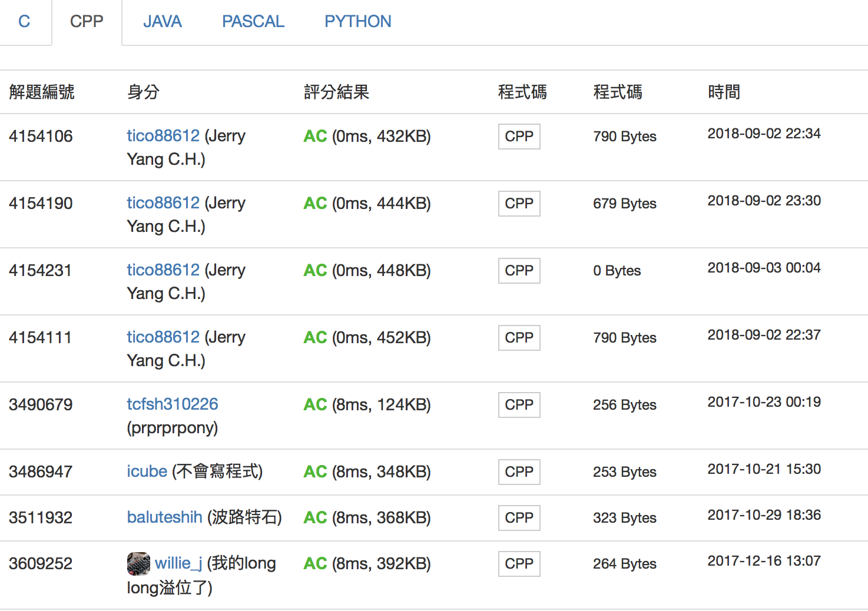The image size is (868, 611).
Task: Open tico88612 profile for submission 4154106
Action: [163, 136]
